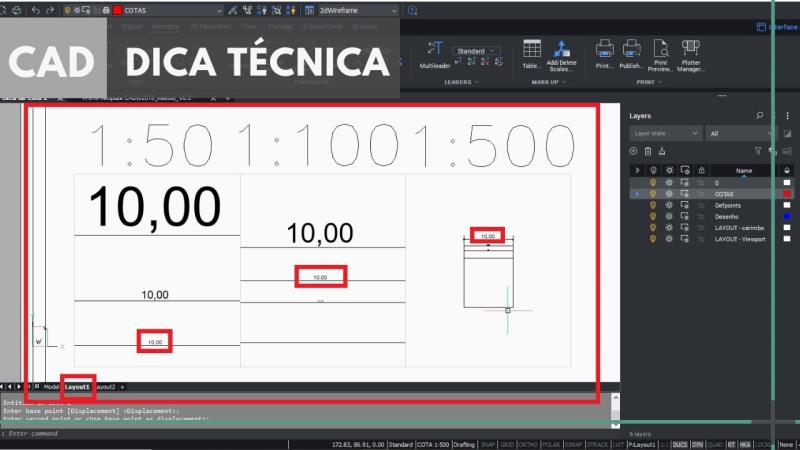
Task: Switch to the Model tab
Action: (x=51, y=387)
